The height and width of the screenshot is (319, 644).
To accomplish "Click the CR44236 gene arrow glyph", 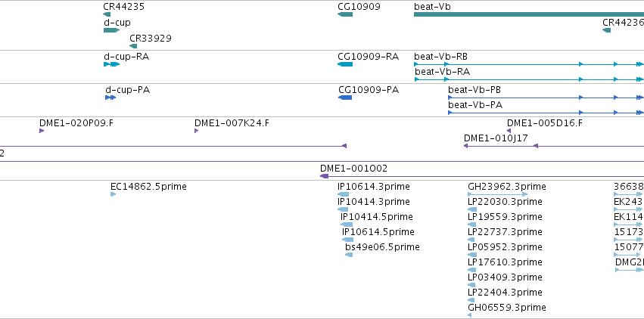I will pos(607,30).
